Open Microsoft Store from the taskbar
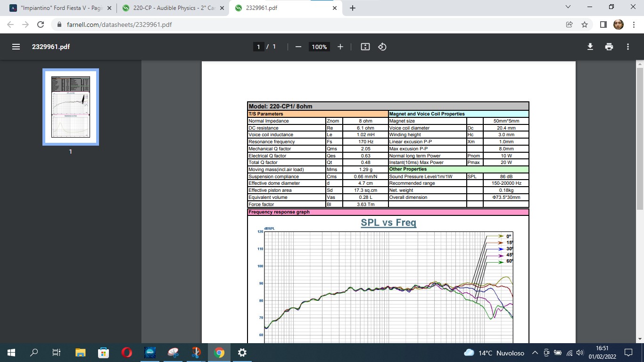 coord(104,352)
